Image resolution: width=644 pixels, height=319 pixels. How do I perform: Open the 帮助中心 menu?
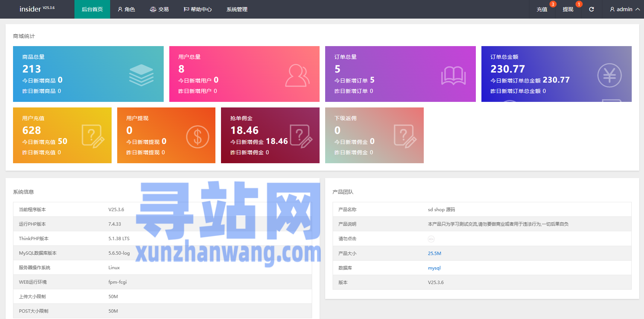tap(198, 9)
